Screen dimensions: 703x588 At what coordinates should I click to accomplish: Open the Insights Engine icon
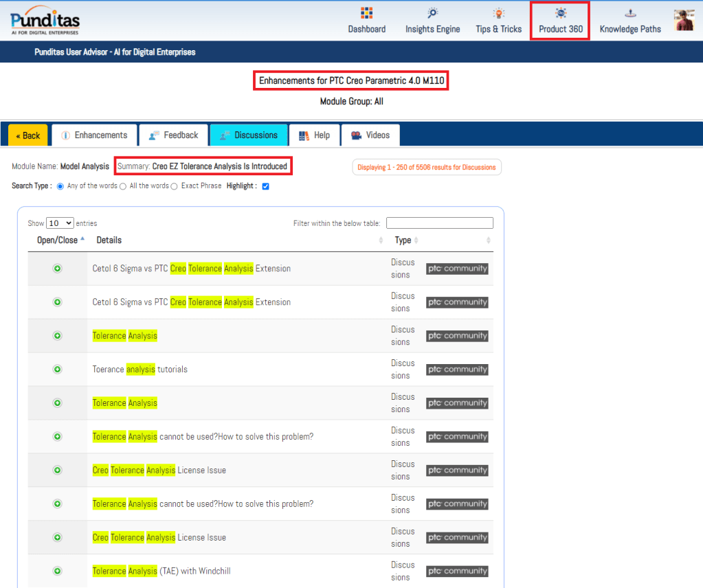point(432,14)
